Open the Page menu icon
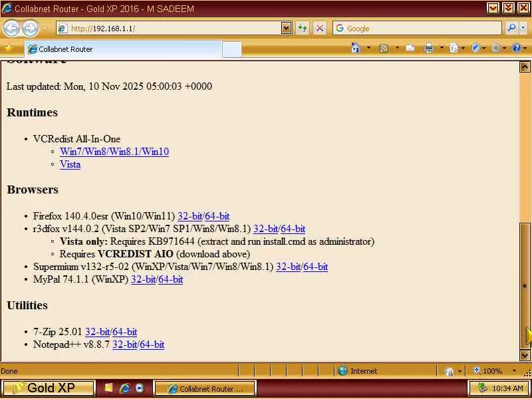The height and width of the screenshot is (399, 532). point(456,49)
